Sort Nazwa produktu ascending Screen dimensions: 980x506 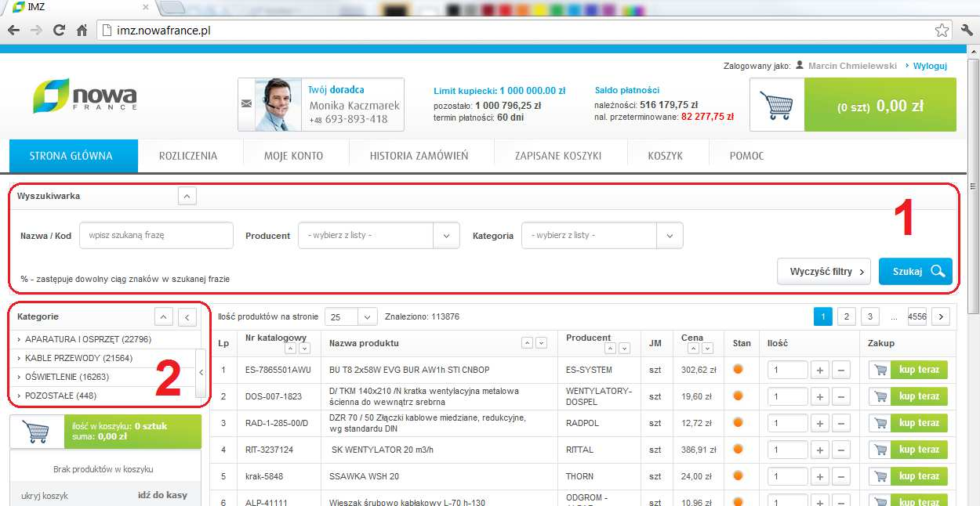[x=528, y=343]
